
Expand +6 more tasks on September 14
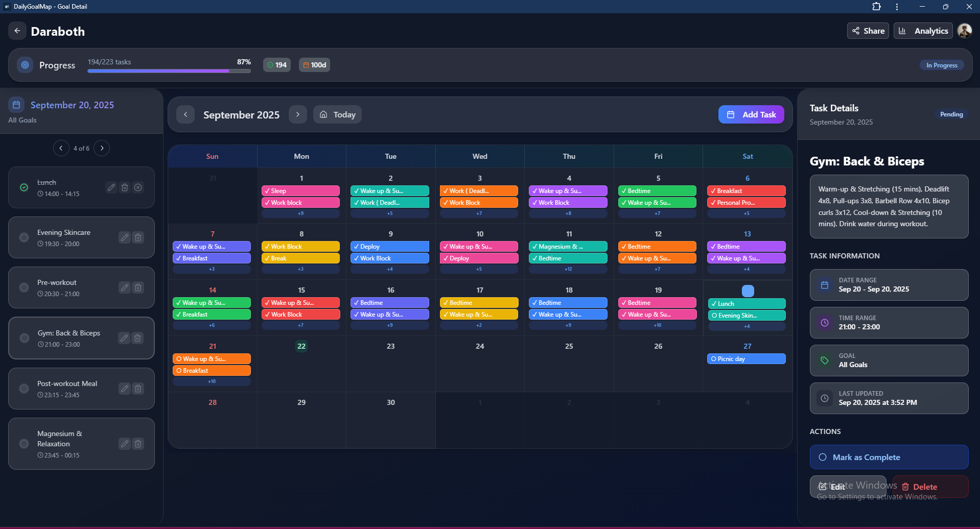212,325
